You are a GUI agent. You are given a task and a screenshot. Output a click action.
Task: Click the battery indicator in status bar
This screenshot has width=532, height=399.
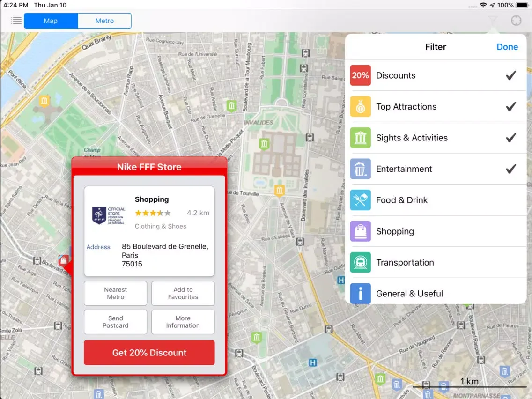coord(523,5)
